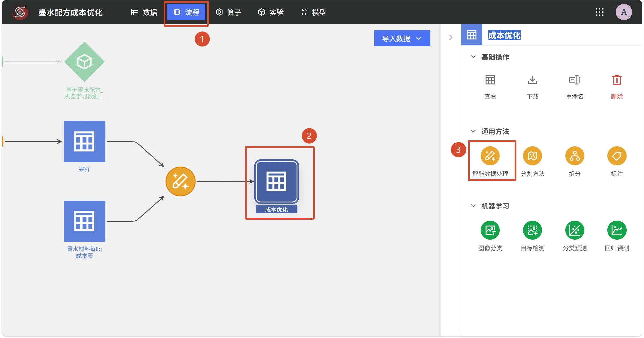
Task: Collapse the right side panel with the arrow
Action: [x=451, y=38]
